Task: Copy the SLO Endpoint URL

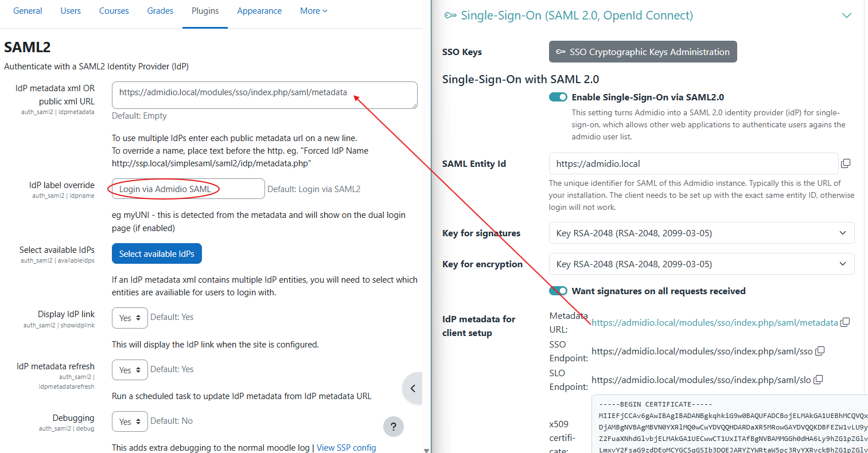Action: click(x=818, y=380)
